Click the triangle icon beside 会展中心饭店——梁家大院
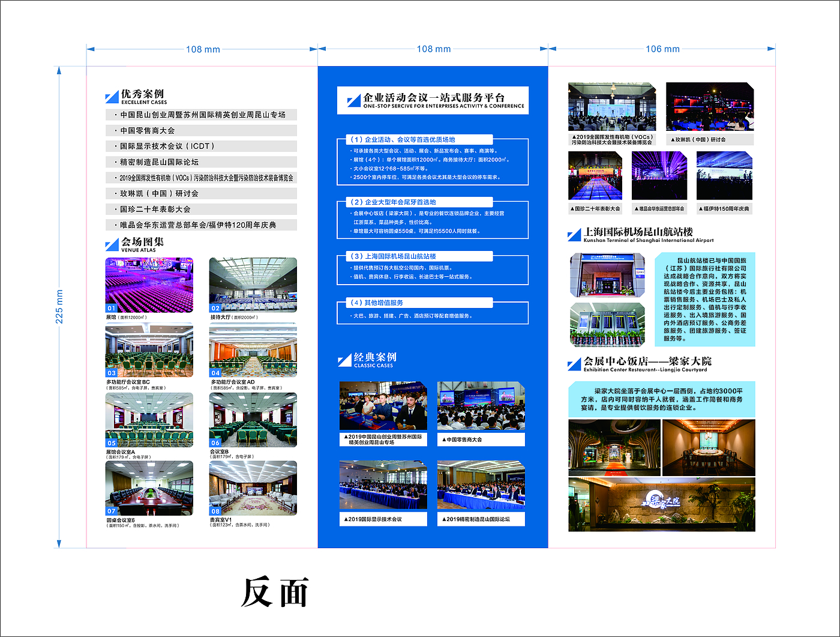The width and height of the screenshot is (840, 637). point(574,364)
